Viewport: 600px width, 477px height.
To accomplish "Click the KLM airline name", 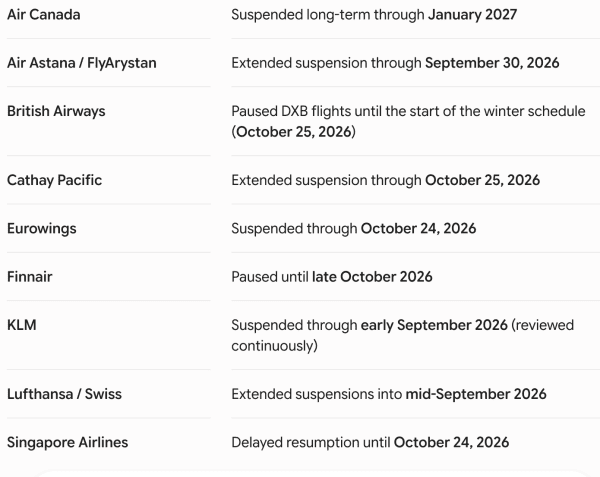I will click(21, 325).
